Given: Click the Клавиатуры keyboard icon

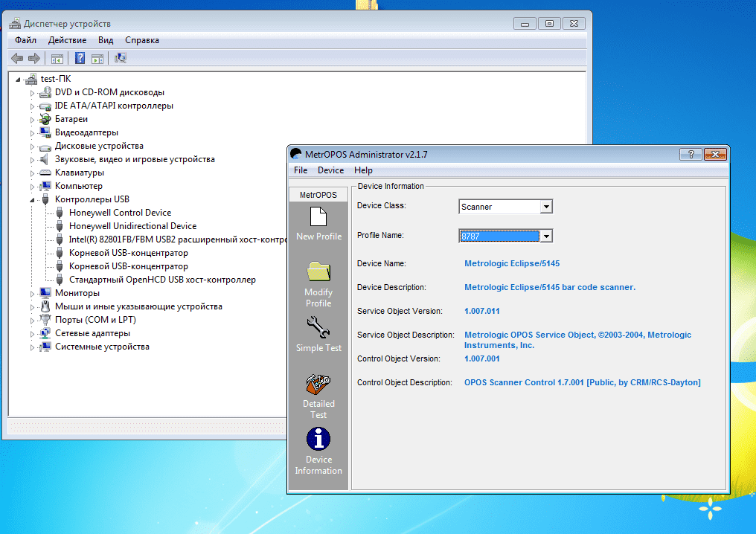Looking at the screenshot, I should (45, 173).
